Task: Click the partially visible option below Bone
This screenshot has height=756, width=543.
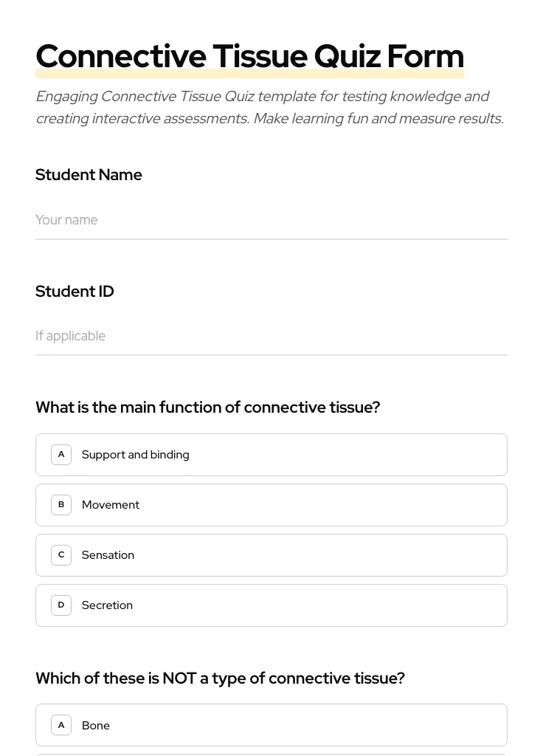Action: tap(271, 754)
